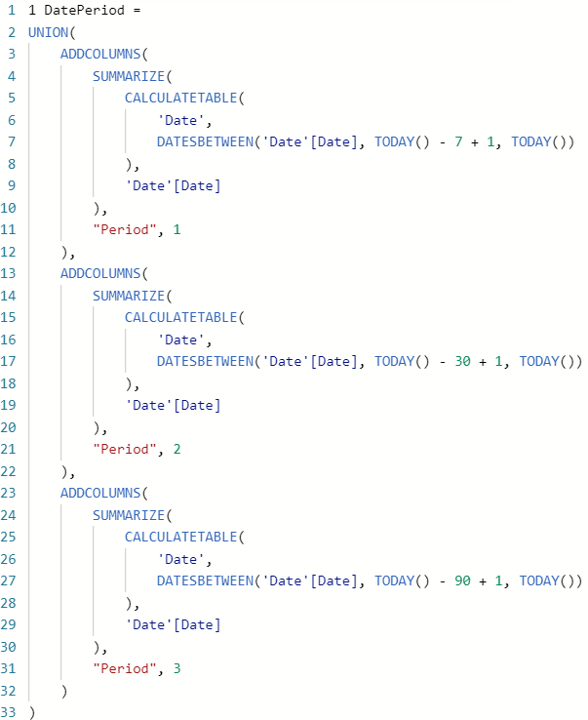
Task: Click the "Period" string on line 11
Action: click(x=125, y=229)
